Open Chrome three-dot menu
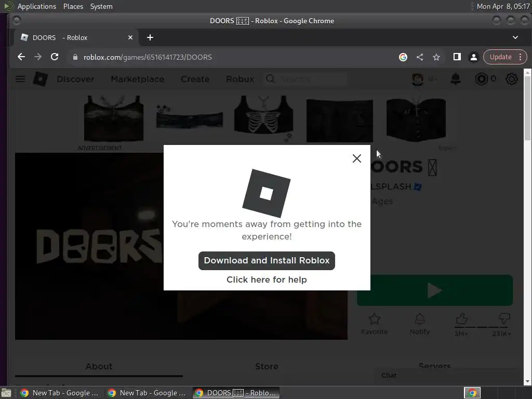This screenshot has width=532, height=399. coord(520,57)
